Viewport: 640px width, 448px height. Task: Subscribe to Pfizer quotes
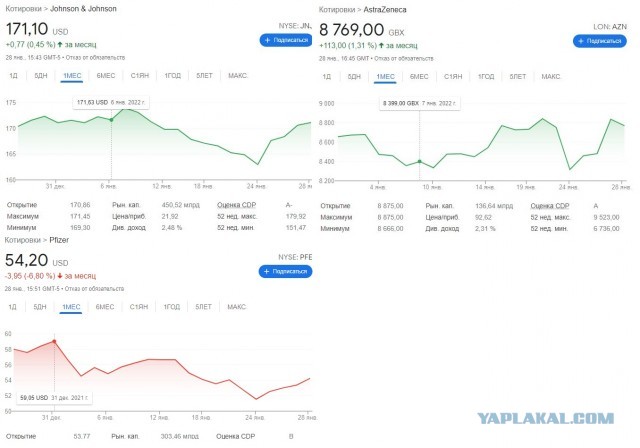(285, 271)
